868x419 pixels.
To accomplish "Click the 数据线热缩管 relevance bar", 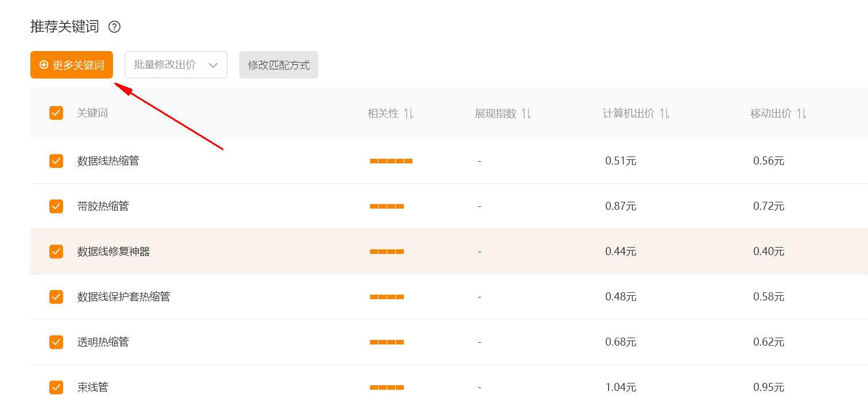I will click(391, 161).
